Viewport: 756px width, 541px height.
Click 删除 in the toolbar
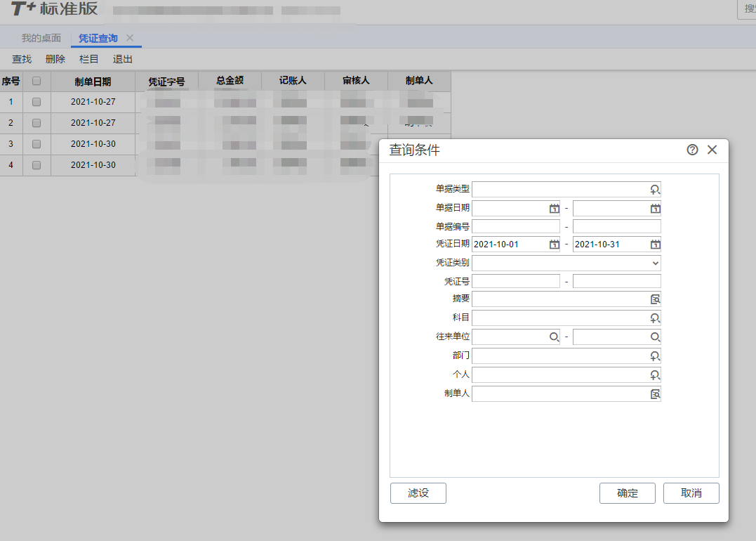click(x=55, y=59)
